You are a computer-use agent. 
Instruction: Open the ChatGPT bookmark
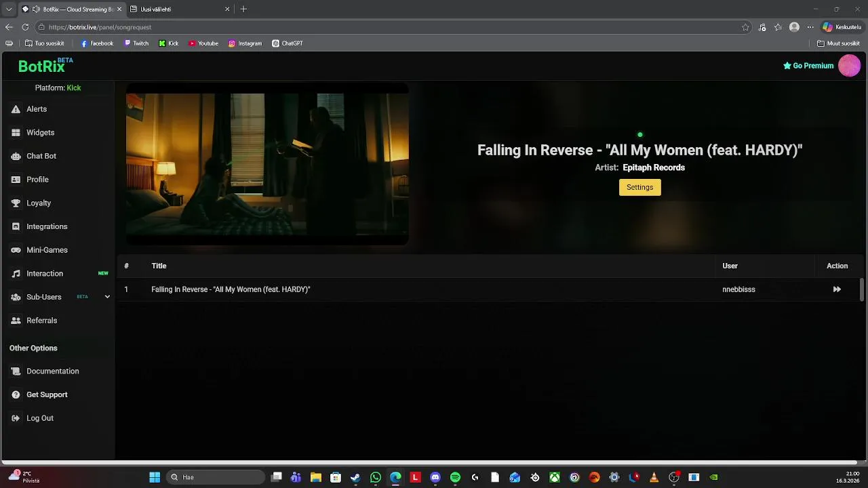point(288,43)
